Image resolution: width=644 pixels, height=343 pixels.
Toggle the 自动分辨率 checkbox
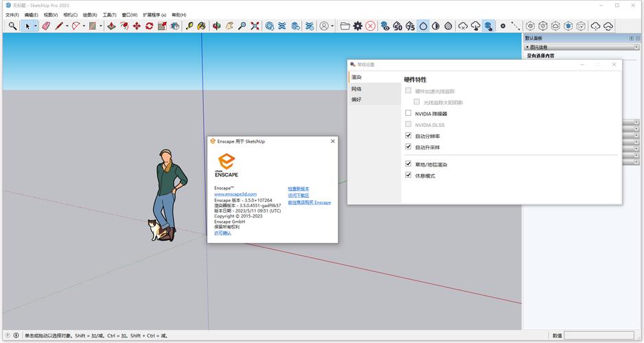(x=409, y=135)
